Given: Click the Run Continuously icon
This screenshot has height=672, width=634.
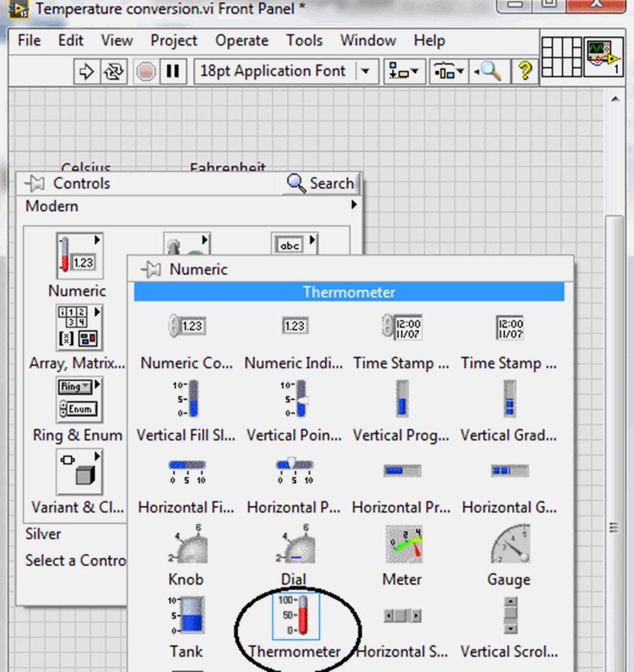Looking at the screenshot, I should coord(112,71).
